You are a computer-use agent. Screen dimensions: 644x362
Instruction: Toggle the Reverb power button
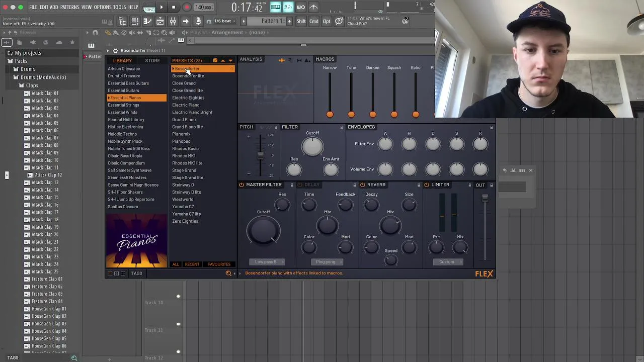(x=362, y=185)
